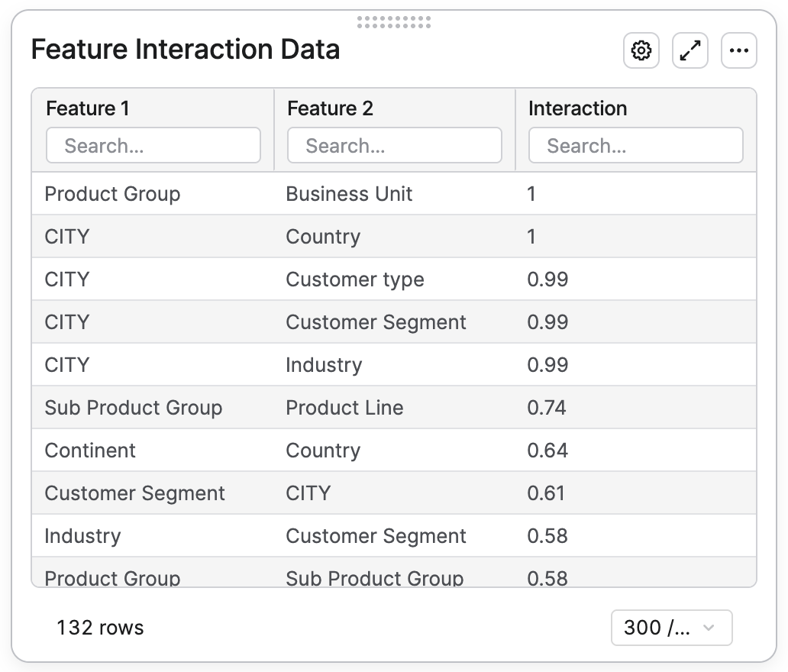The width and height of the screenshot is (788, 672).
Task: Select the Industry / Customer Segment row
Action: pyautogui.click(x=394, y=536)
